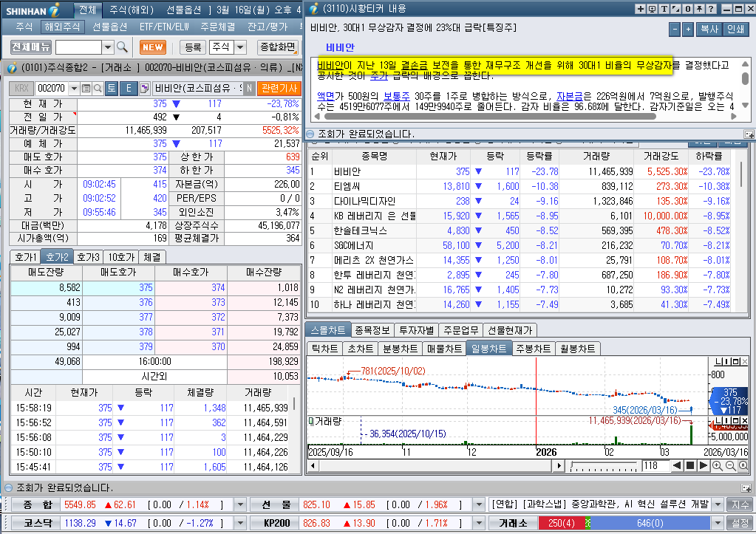Step chart forward with right triangle
Screen dimensions: 756x534
(x=703, y=465)
